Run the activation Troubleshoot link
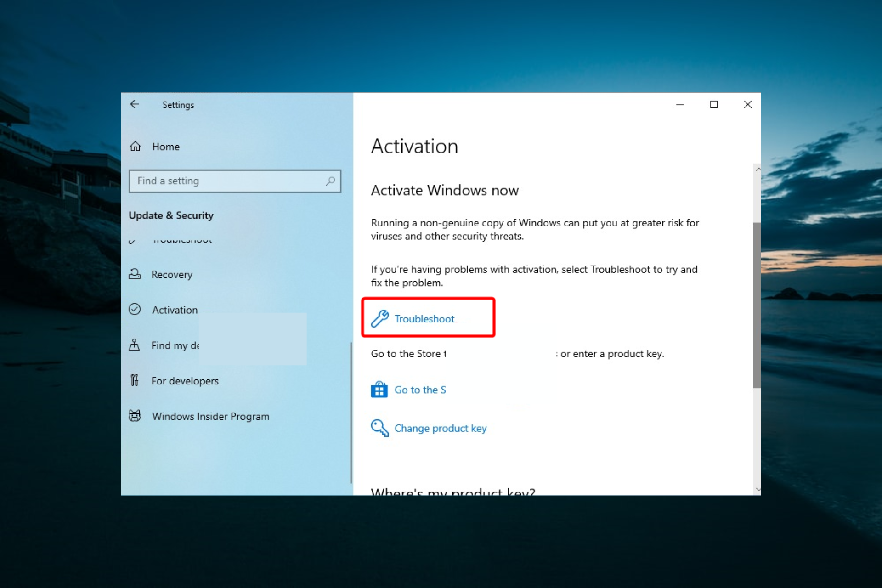This screenshot has height=588, width=882. click(424, 319)
